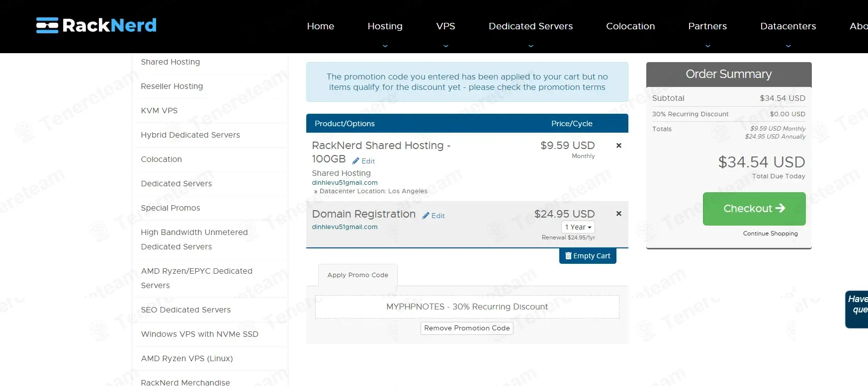This screenshot has height=386, width=868.
Task: Edit the RackNerd Shared Hosting 100GB item
Action: tap(363, 161)
